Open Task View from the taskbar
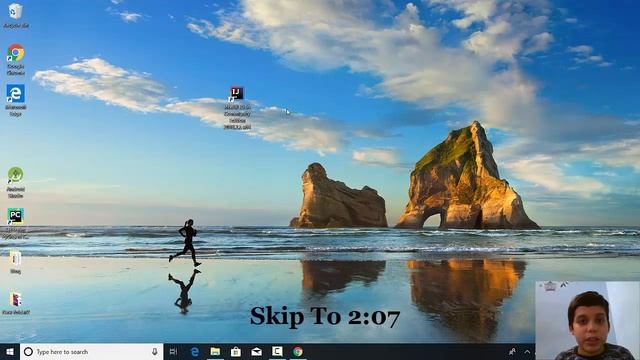640x360 pixels. pos(173,351)
